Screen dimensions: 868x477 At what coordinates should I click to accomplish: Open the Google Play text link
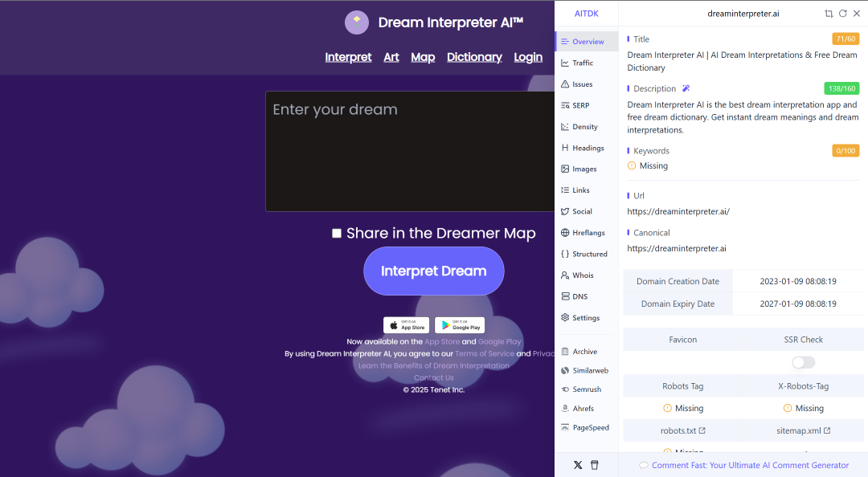pos(499,341)
